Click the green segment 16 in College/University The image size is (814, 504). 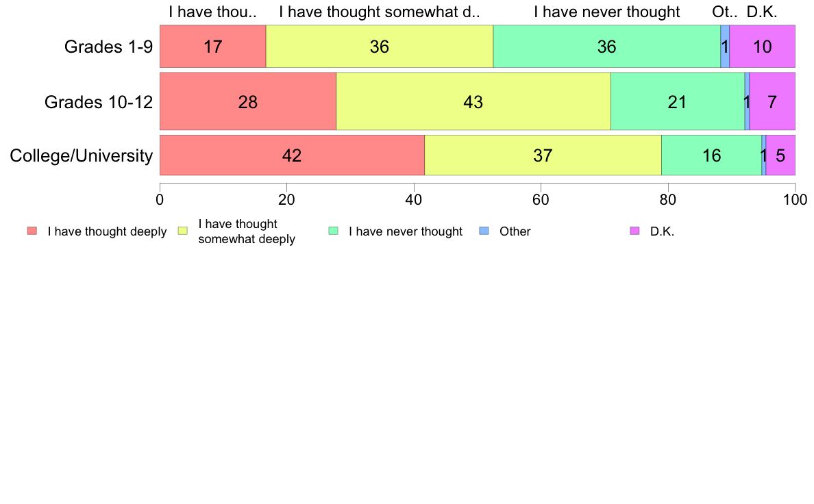coord(711,155)
